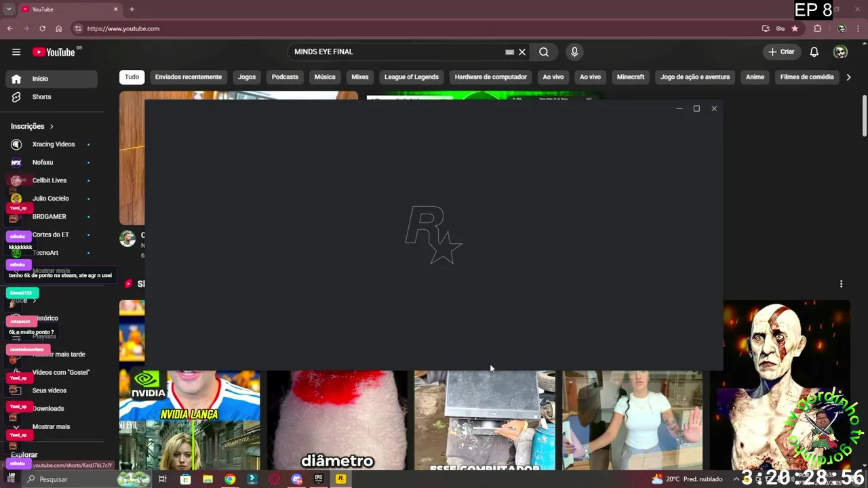The height and width of the screenshot is (488, 868).
Task: Select the Filmes de comédia chip
Action: [807, 77]
